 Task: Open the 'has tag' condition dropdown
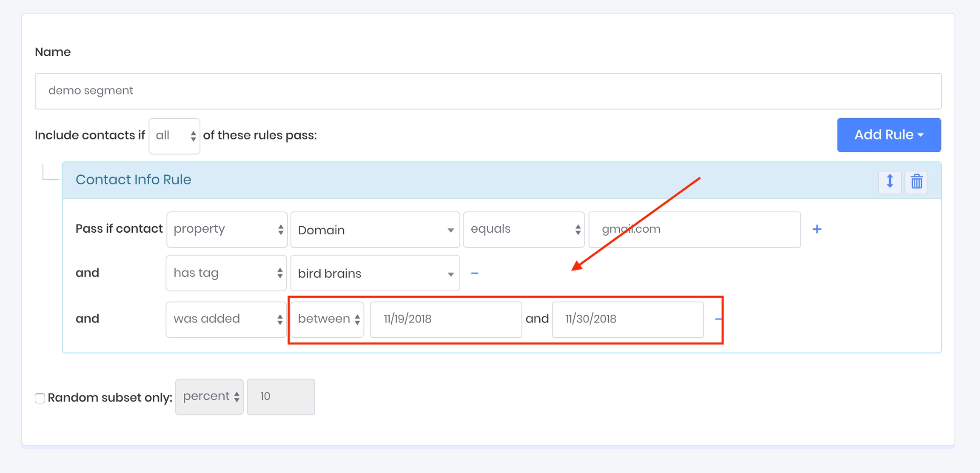click(x=226, y=273)
